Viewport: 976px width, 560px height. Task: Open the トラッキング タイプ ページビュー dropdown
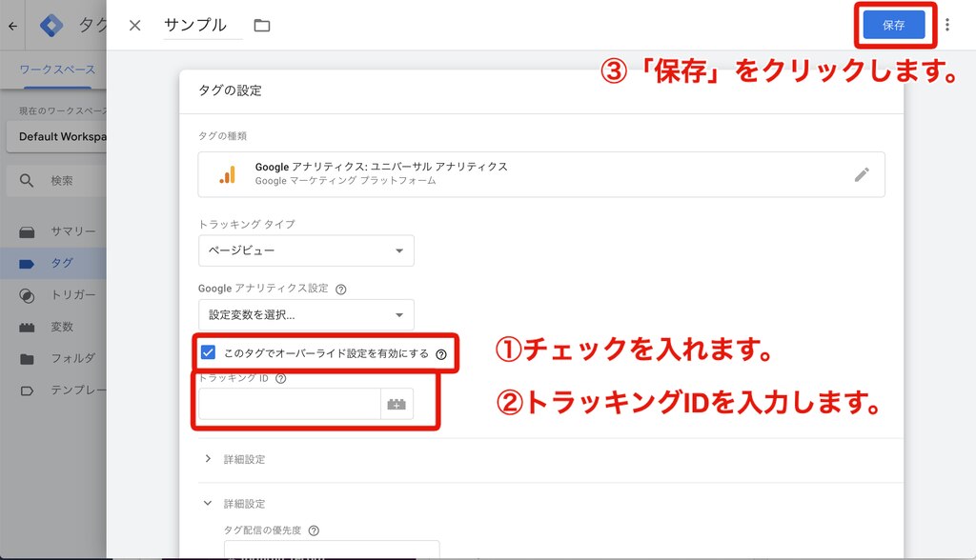pos(306,250)
